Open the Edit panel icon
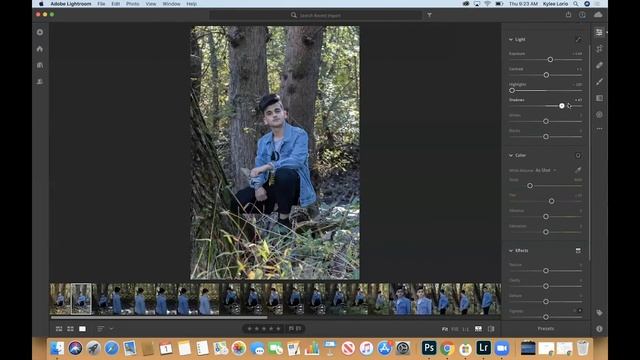The image size is (640, 360). [x=599, y=32]
